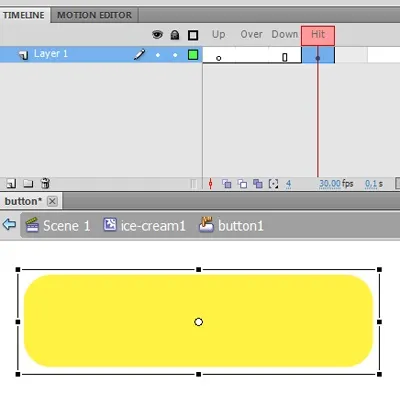Click the top-middle transform handle
Viewport: 400px width, 406px height.
click(x=199, y=269)
